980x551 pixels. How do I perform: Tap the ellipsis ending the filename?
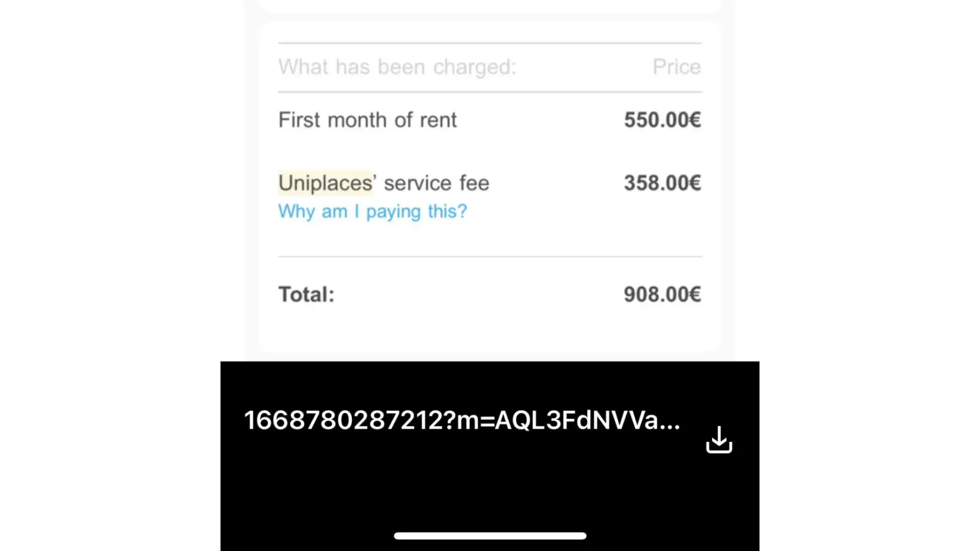tap(670, 422)
